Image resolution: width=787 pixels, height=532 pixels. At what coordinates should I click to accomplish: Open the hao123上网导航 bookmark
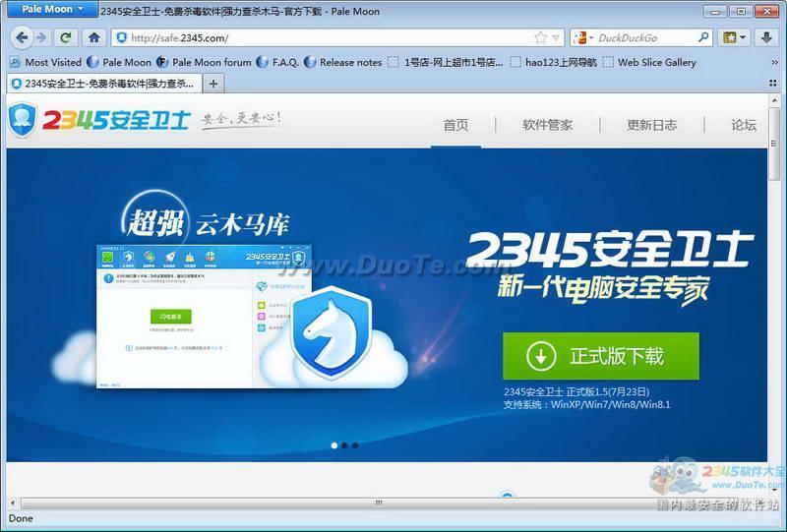553,62
